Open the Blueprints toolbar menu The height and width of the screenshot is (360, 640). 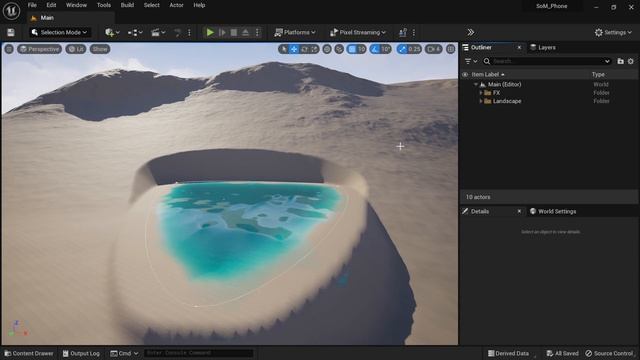click(135, 33)
